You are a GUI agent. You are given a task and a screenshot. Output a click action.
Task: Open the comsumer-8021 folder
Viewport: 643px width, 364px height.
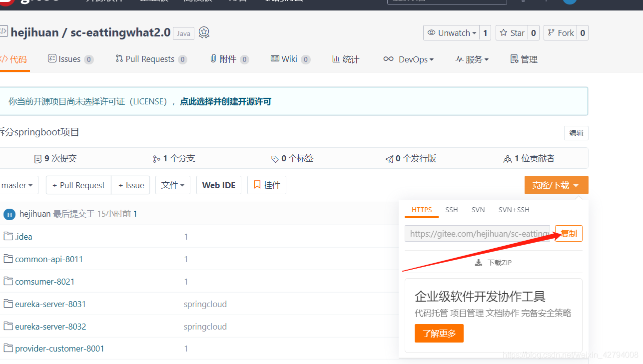pos(45,282)
